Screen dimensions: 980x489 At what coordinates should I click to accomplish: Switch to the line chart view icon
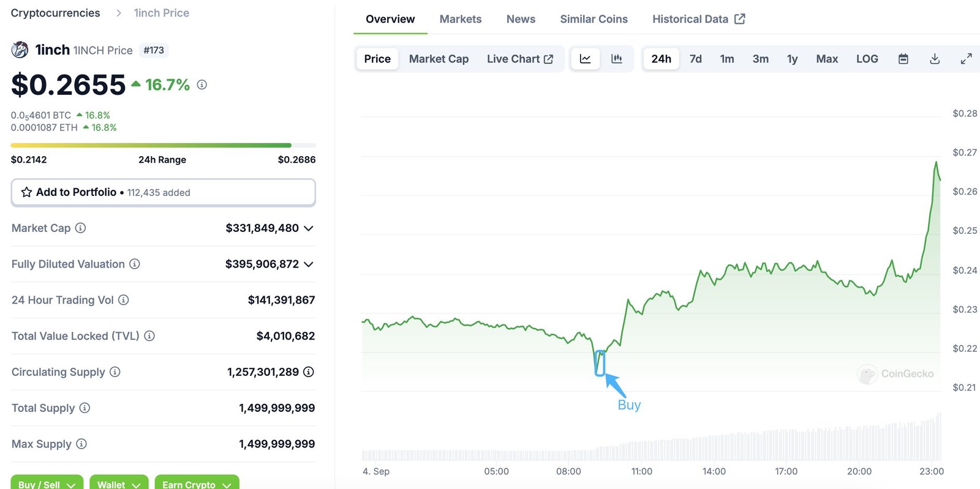(x=585, y=59)
